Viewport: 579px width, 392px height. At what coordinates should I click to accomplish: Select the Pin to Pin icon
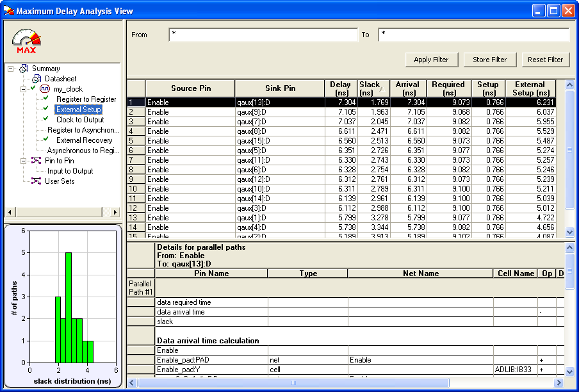36,161
